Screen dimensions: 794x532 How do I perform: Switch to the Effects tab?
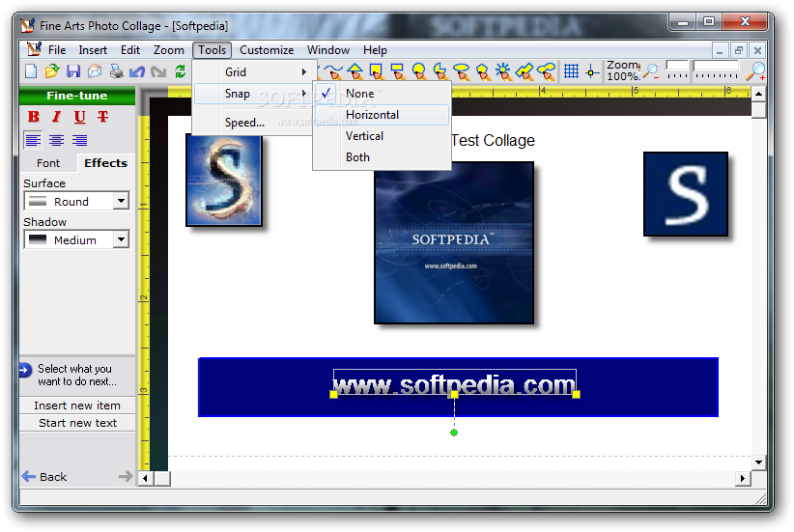(x=105, y=163)
